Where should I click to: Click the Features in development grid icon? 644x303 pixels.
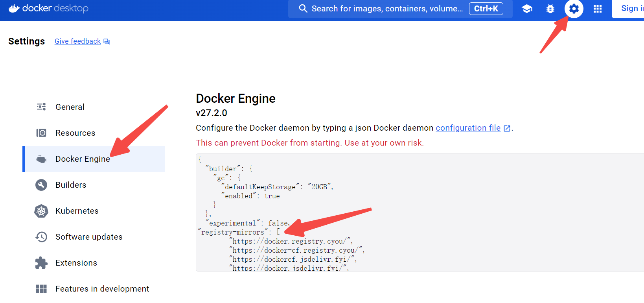[x=41, y=289]
